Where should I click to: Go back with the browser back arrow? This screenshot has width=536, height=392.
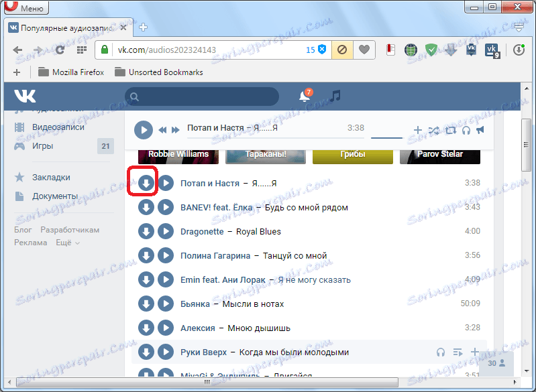point(17,50)
